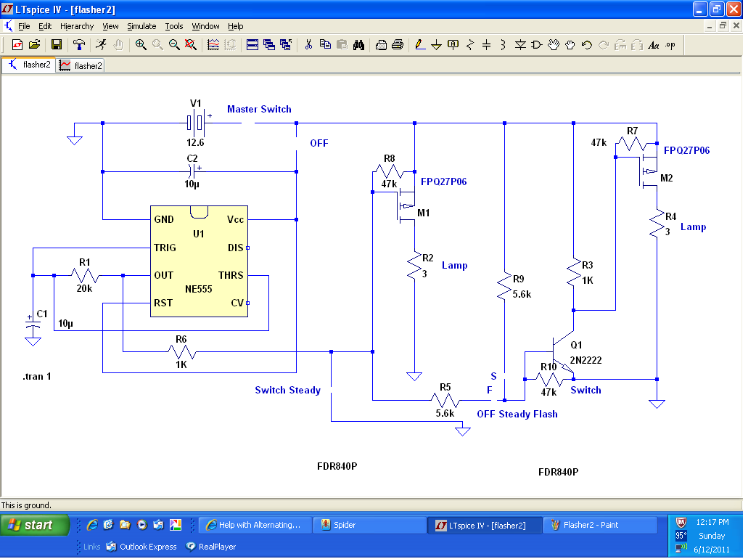The height and width of the screenshot is (559, 756).
Task: Open the Edit menu
Action: click(45, 26)
